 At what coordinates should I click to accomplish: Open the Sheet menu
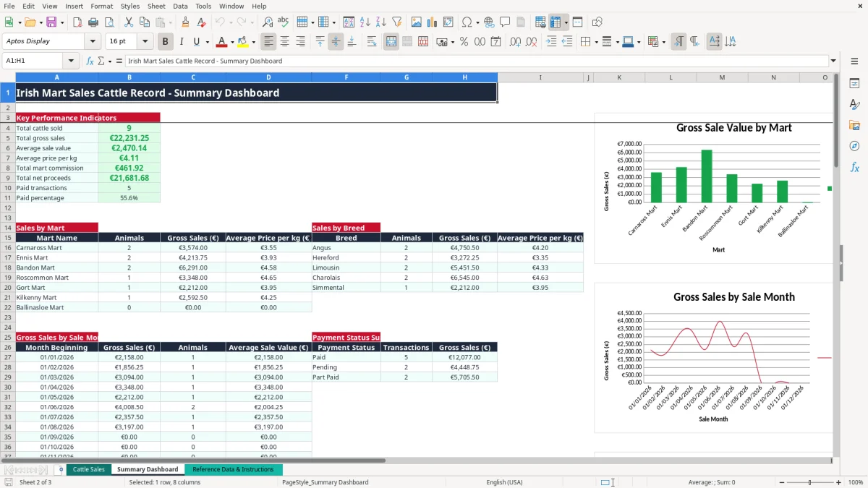(156, 6)
